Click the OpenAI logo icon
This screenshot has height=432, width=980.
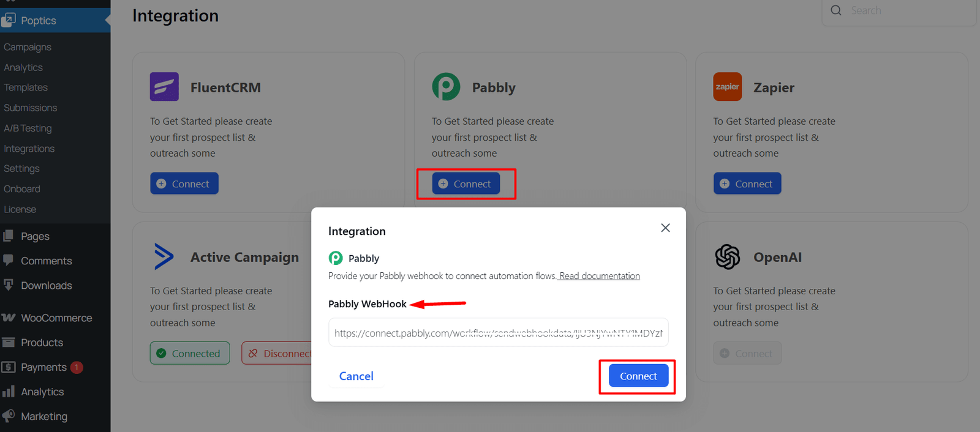click(727, 257)
